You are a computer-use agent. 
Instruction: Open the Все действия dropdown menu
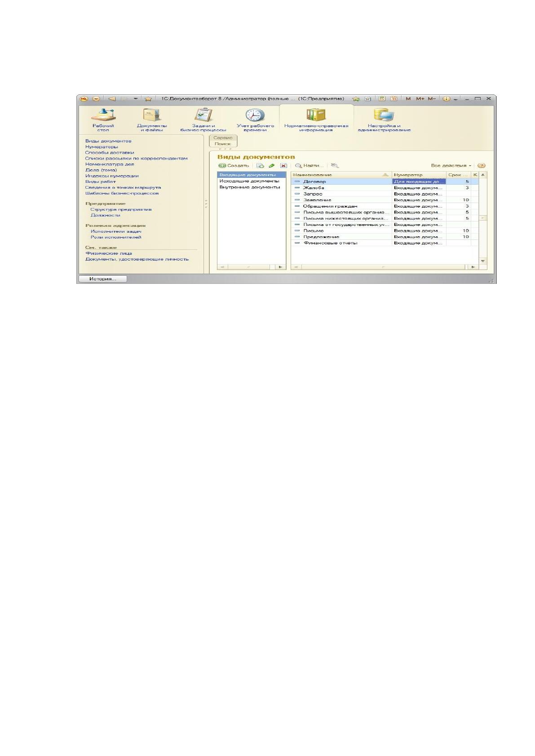(x=451, y=165)
